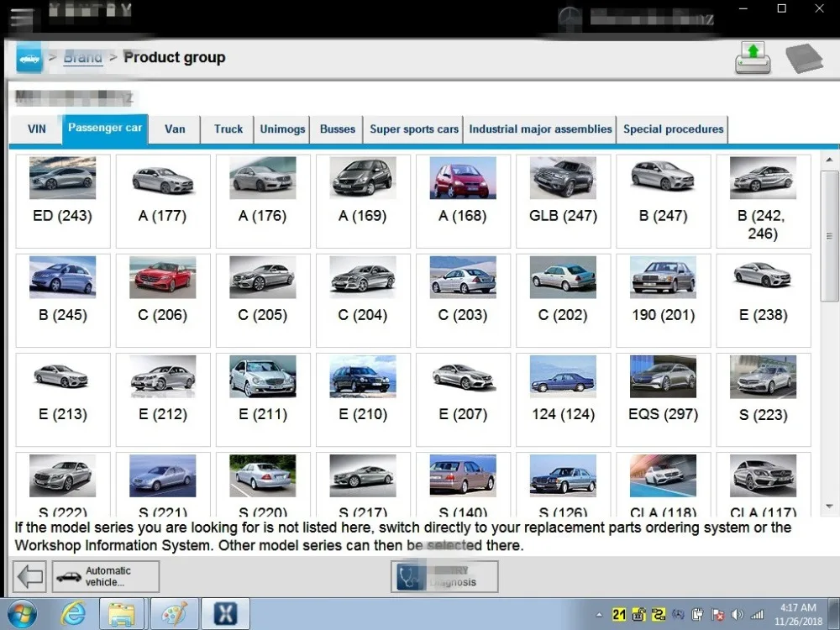Select the red A (168) model
Image resolution: width=840 pixels, height=630 pixels.
pyautogui.click(x=463, y=201)
